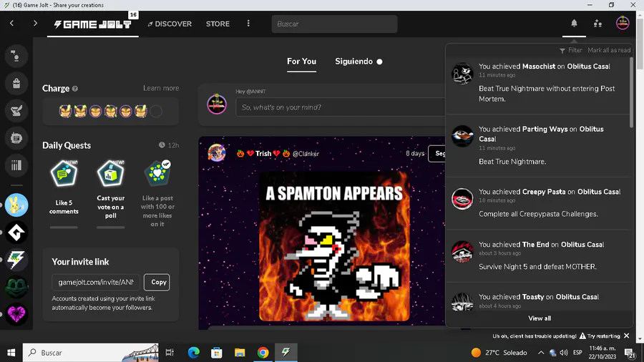
Task: View all notifications
Action: 540,318
